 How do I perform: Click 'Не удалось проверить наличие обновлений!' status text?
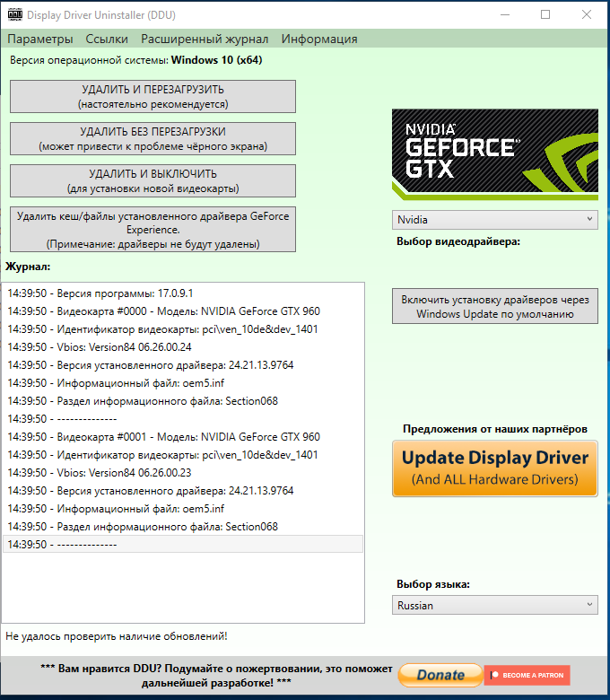[x=117, y=636]
